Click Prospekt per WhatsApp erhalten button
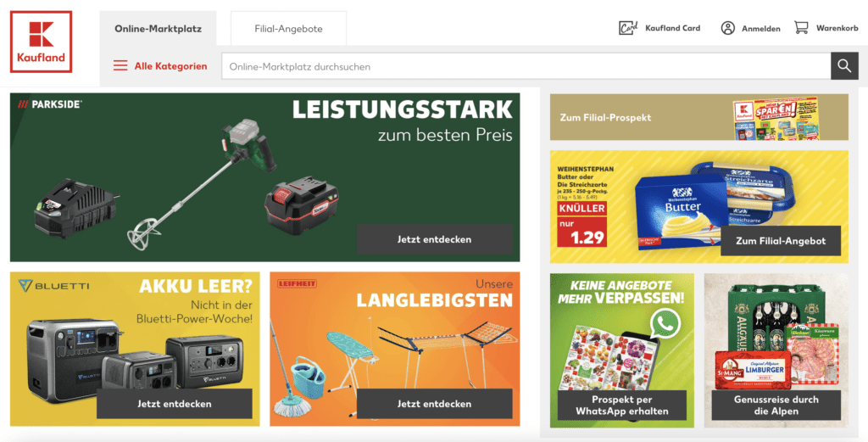The width and height of the screenshot is (868, 442). (x=621, y=406)
